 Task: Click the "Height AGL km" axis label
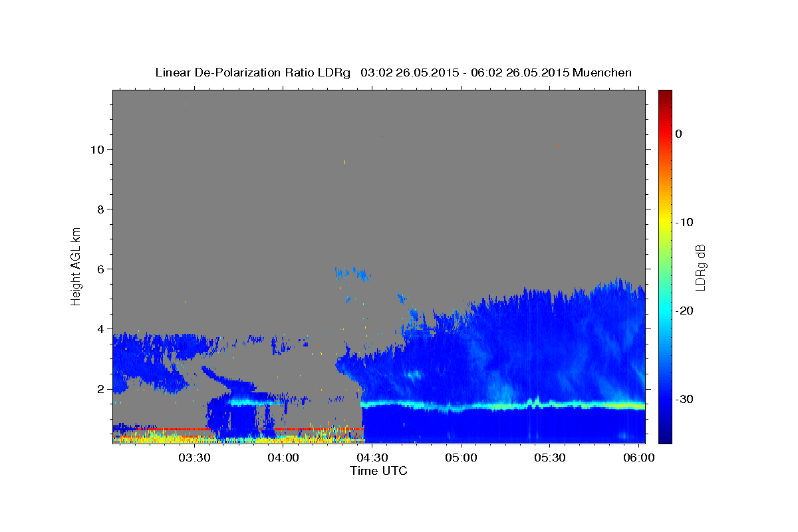[x=76, y=266]
